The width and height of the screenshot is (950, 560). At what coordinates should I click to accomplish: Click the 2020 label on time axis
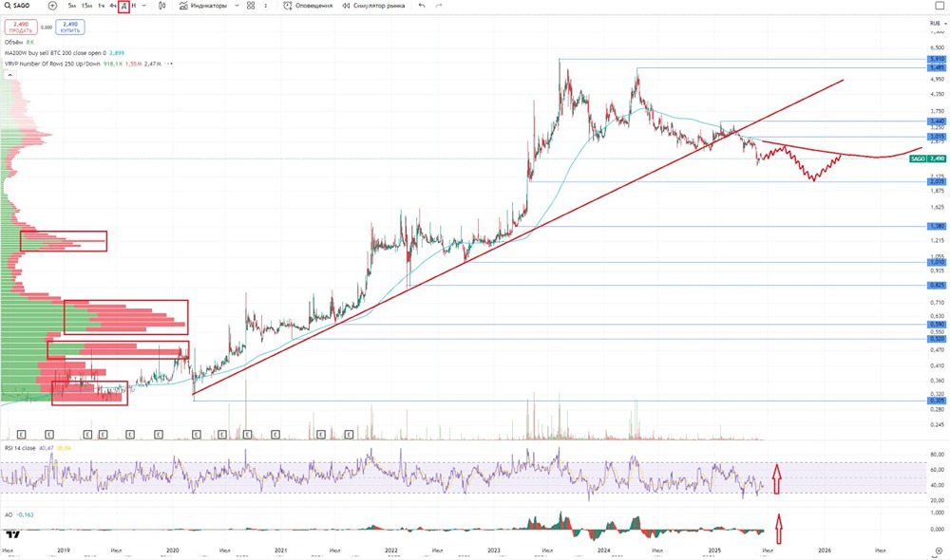tap(173, 551)
